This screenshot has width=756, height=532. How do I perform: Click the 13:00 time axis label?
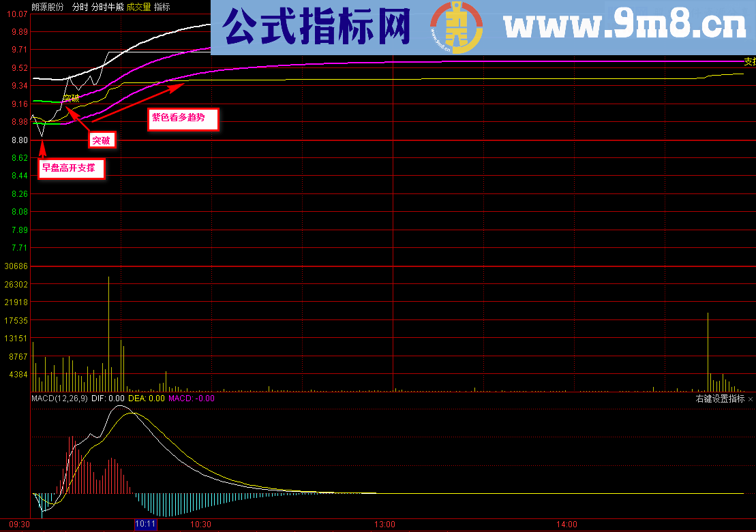click(x=384, y=525)
